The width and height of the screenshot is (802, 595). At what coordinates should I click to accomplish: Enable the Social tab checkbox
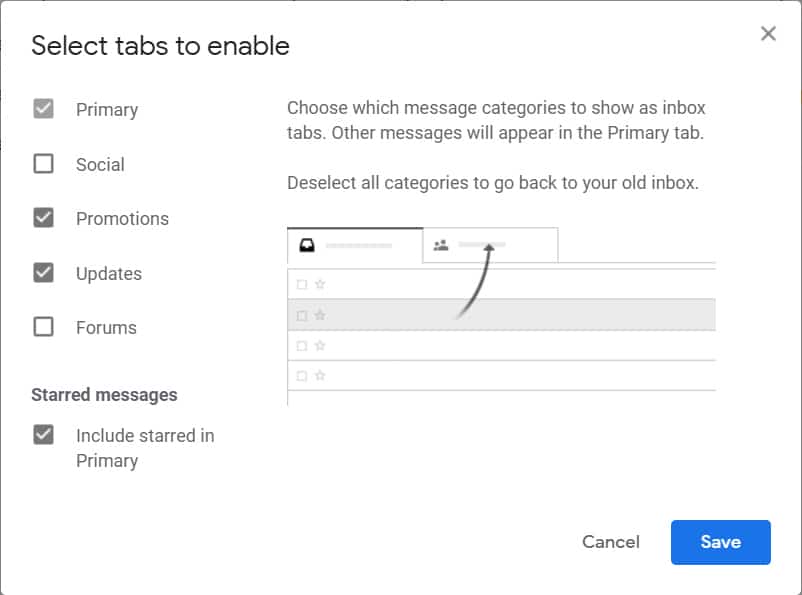(x=43, y=164)
